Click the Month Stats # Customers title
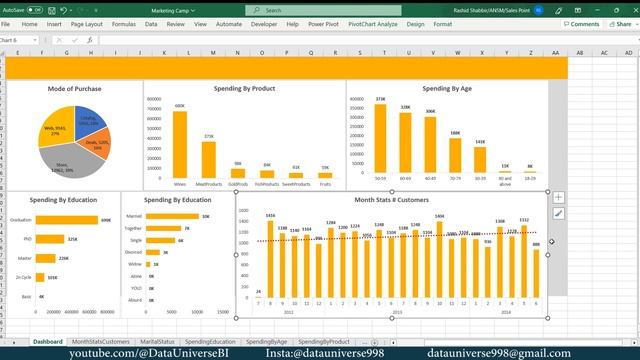 [391, 200]
